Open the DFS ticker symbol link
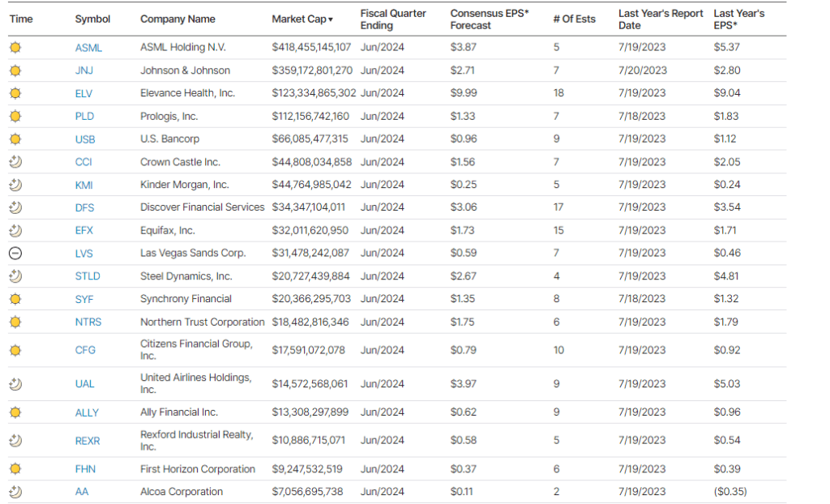The width and height of the screenshot is (830, 504). (x=85, y=207)
